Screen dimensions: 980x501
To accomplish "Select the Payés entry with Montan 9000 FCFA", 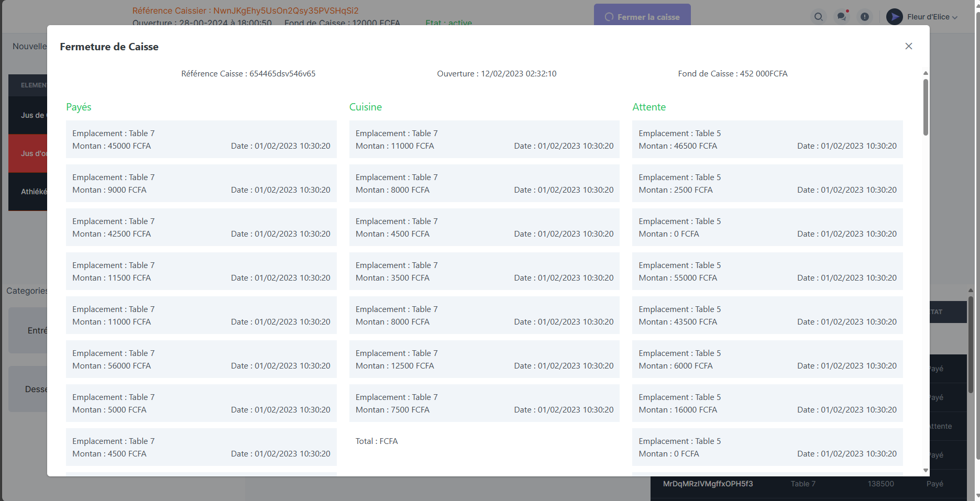I will [201, 183].
